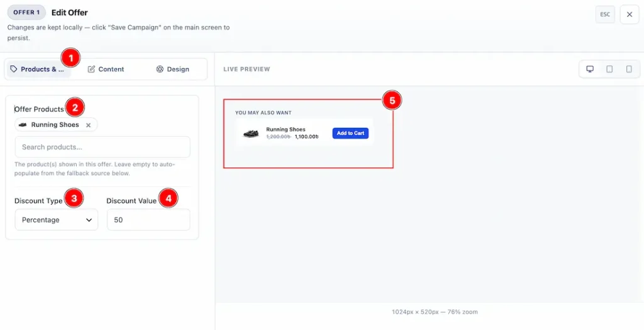Click the Running Shoes chip shoe icon

point(23,125)
